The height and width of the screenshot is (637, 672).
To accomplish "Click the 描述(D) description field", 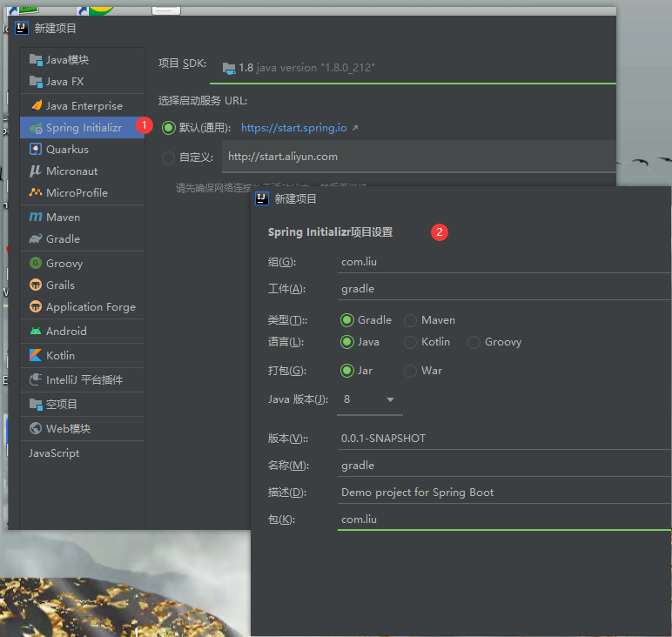I will click(504, 493).
